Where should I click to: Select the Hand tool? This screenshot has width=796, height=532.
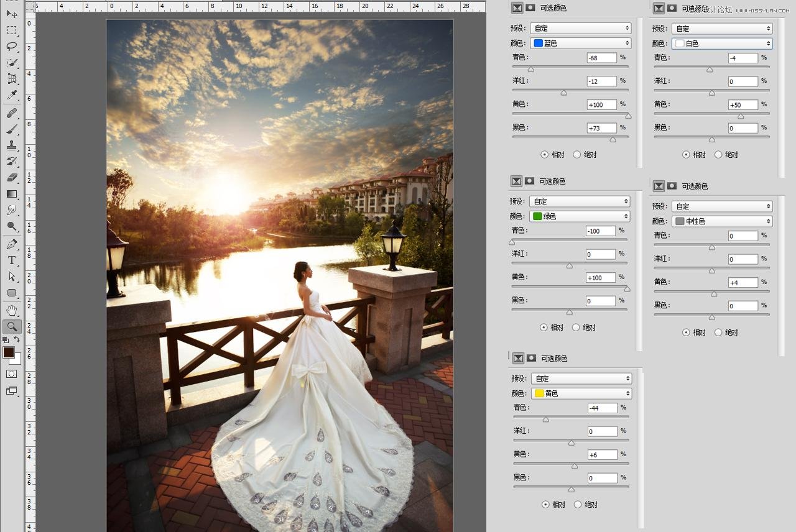[x=12, y=310]
